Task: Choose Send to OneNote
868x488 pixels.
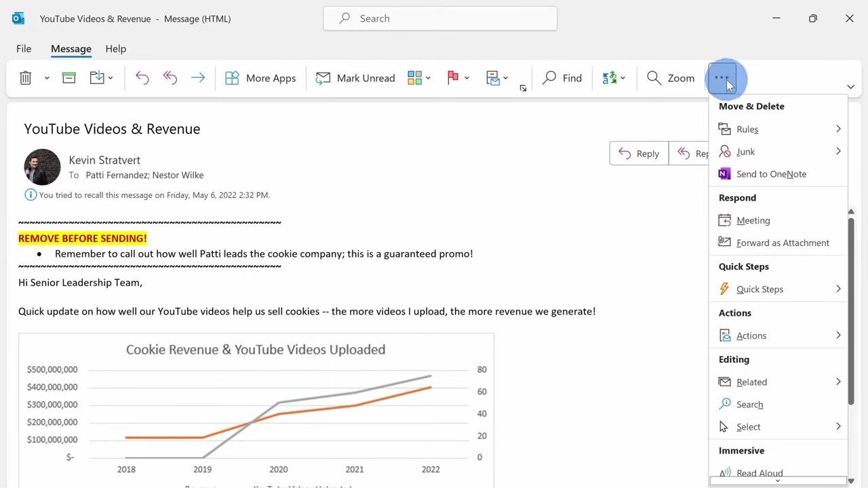Action: point(778,174)
